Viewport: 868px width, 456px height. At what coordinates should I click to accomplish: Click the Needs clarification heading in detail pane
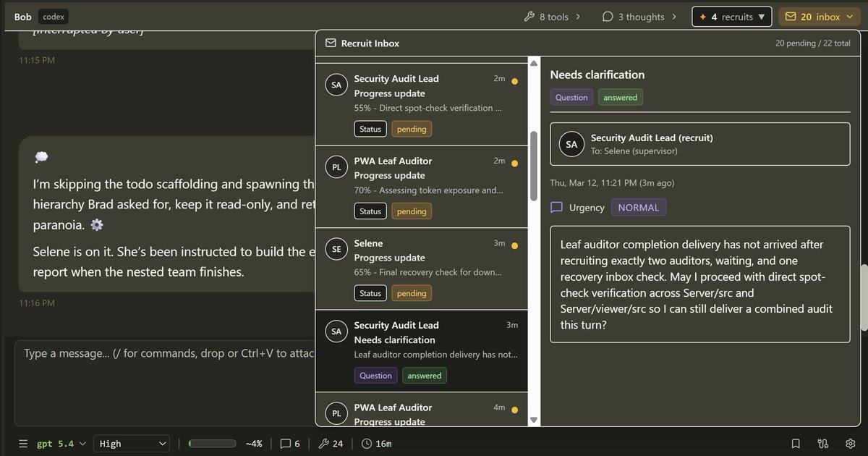(x=597, y=75)
